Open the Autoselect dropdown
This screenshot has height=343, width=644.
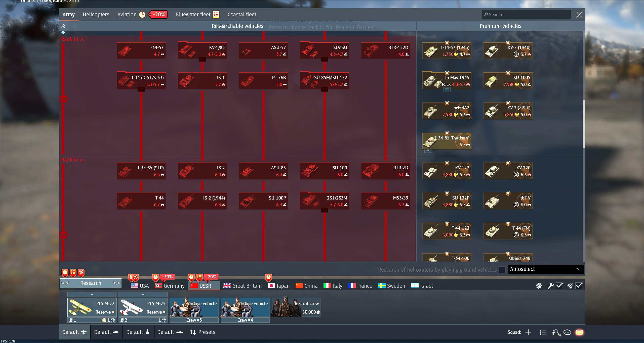tap(546, 269)
